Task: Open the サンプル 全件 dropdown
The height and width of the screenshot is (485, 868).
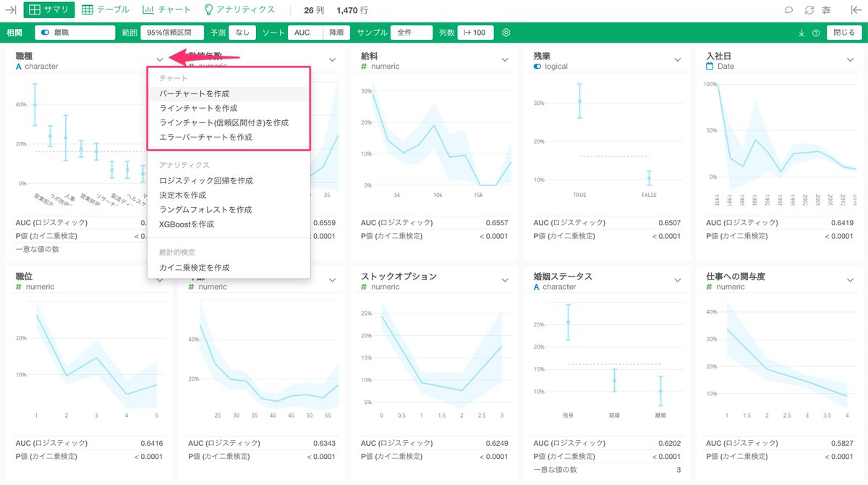Action: point(412,33)
